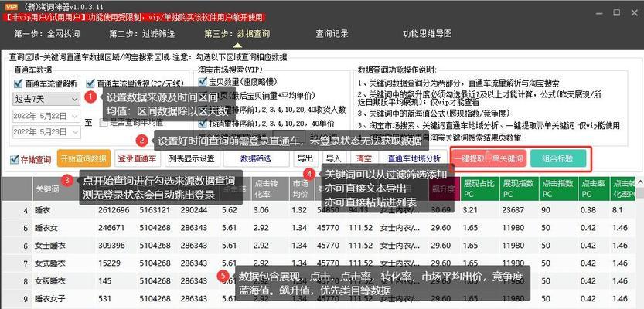Sort by 点击率 PC column header
644x309 pixels.
[594, 189]
